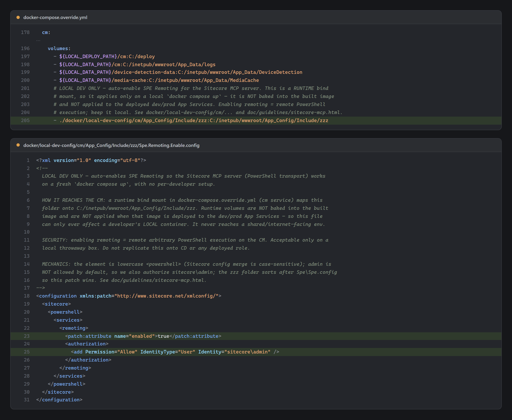The image size is (512, 420).
Task: Click the comment 'folder onto C:/inetpub/wwwroot/App_Config/Include/zzz'
Action: (x=185, y=208)
